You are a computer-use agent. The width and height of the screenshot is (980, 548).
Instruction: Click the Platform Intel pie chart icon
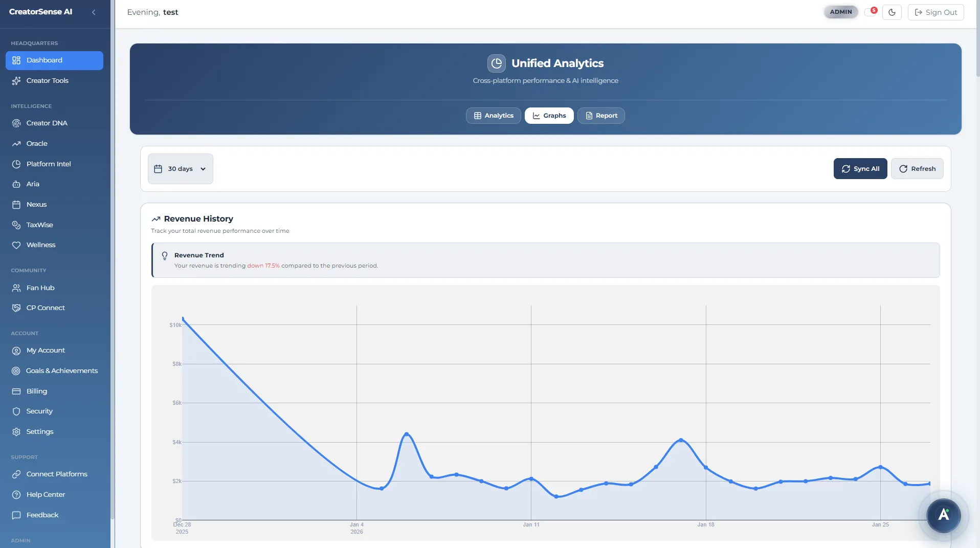16,164
